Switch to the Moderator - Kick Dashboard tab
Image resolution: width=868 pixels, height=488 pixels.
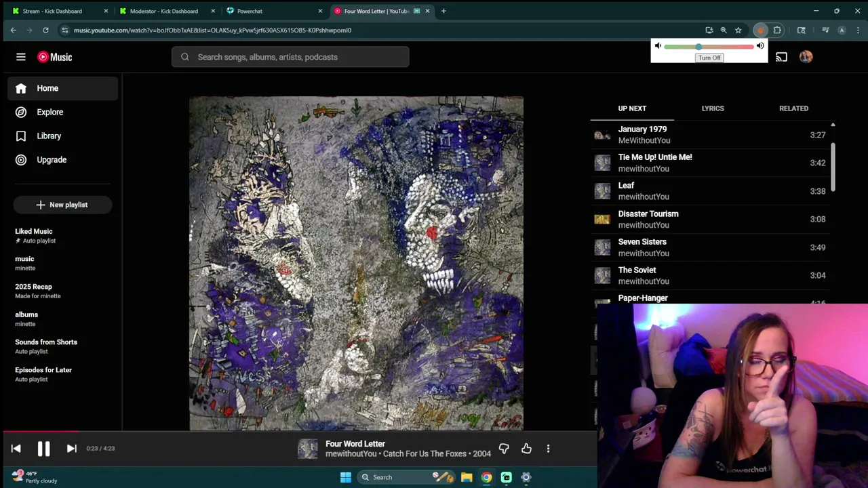(x=166, y=11)
